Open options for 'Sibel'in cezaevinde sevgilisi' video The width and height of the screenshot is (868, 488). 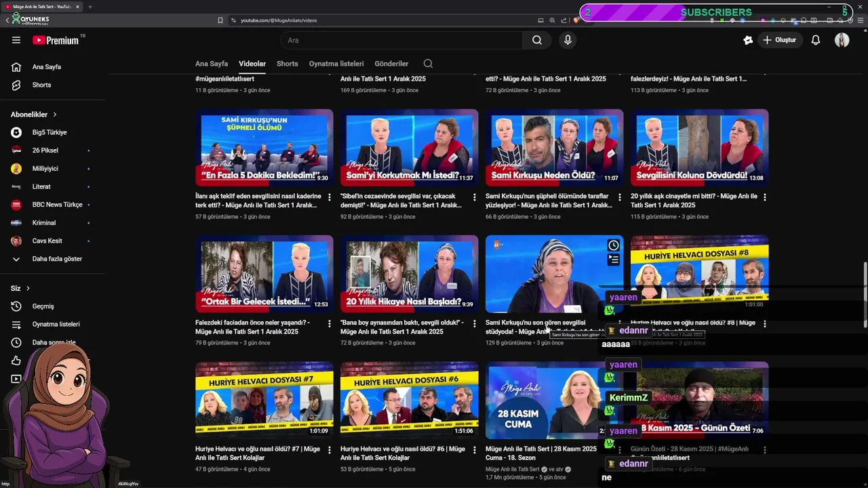[475, 197]
